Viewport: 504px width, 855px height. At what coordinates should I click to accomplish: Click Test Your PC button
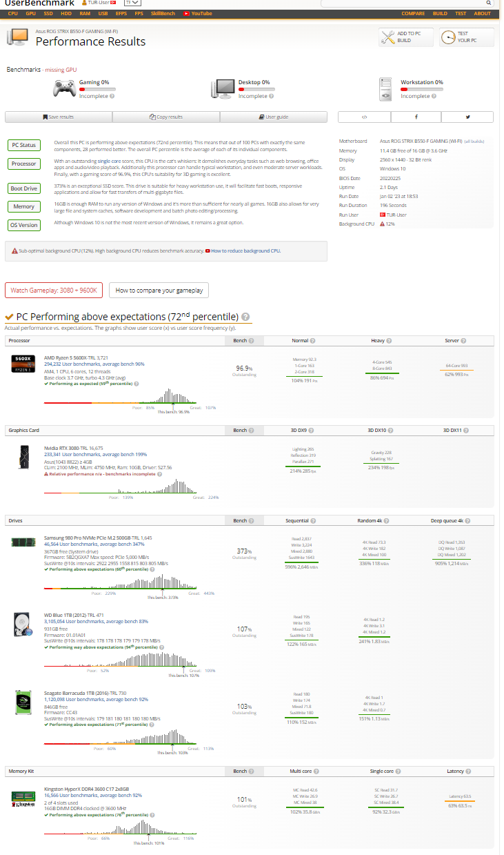point(467,37)
